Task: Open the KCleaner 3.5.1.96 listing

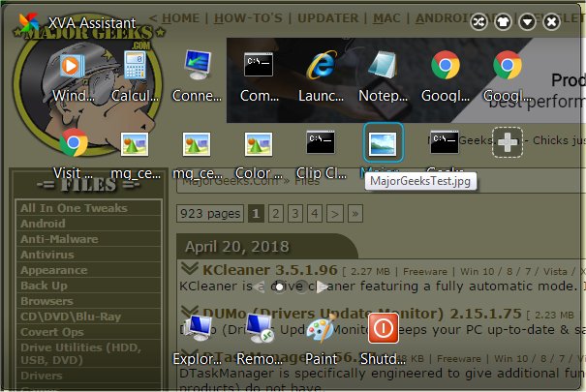Action: (x=270, y=270)
